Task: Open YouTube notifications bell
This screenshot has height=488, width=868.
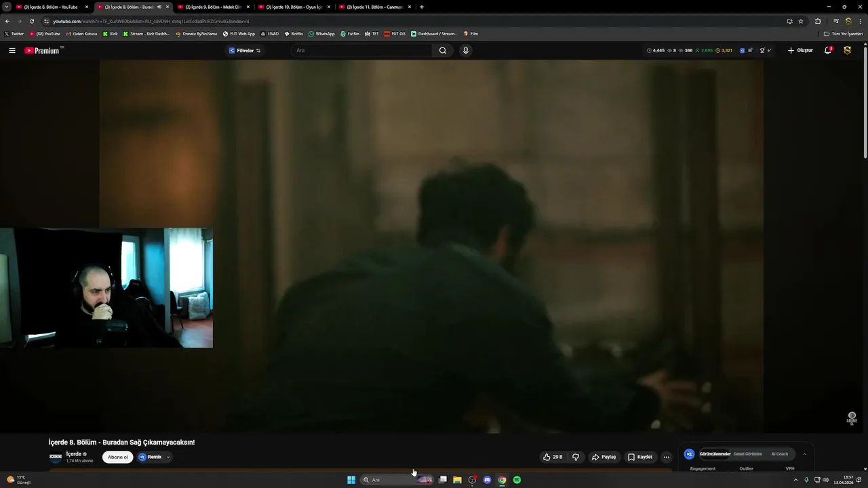Action: pos(828,51)
